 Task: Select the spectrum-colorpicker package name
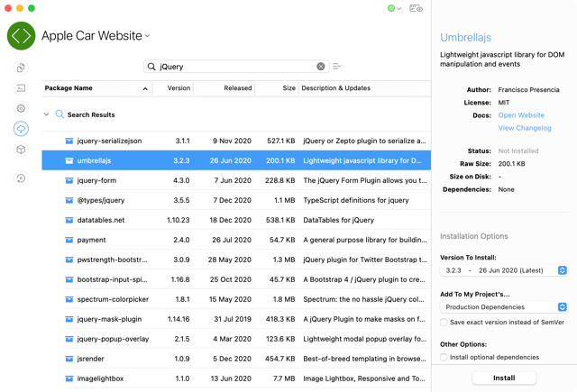point(113,300)
